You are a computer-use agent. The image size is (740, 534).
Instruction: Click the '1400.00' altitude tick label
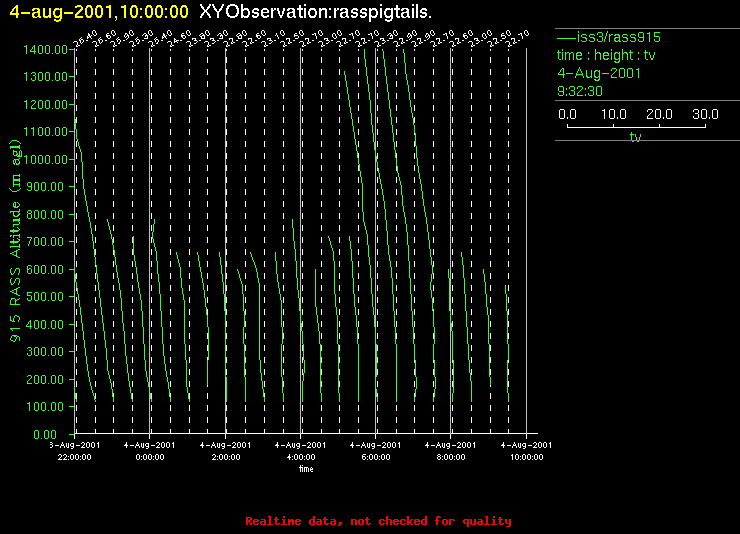point(45,50)
